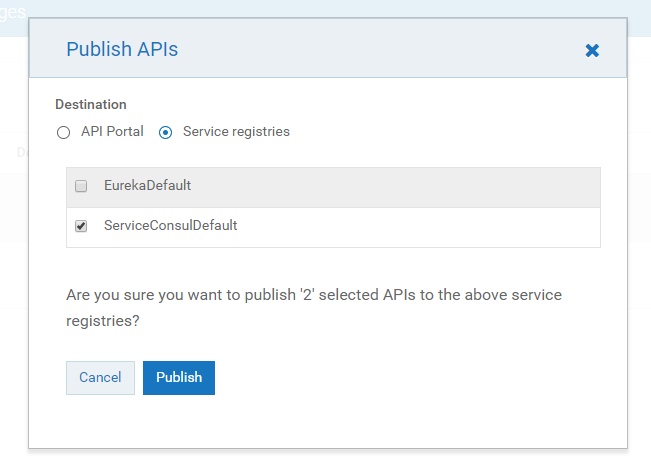Click the blue page banner behind the dialog
Viewport: 651px width, 471px height.
pos(300,8)
